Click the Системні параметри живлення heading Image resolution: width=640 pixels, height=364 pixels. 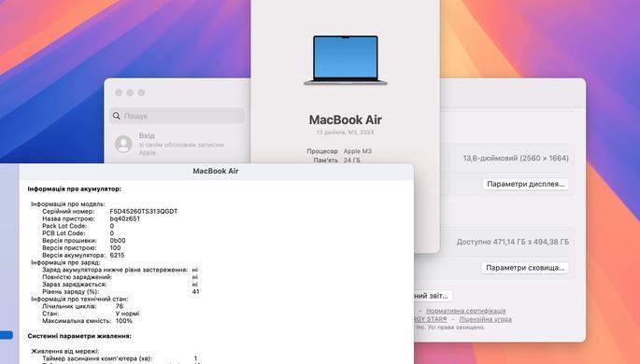(x=79, y=336)
